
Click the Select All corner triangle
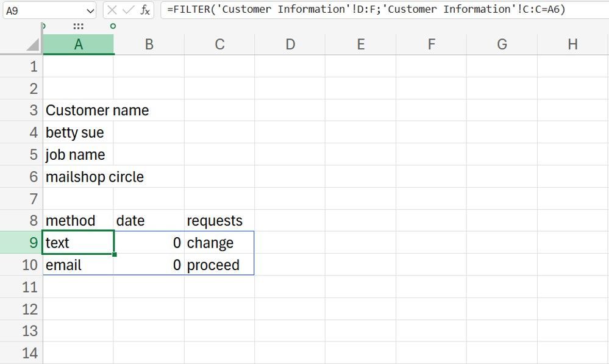pyautogui.click(x=33, y=45)
